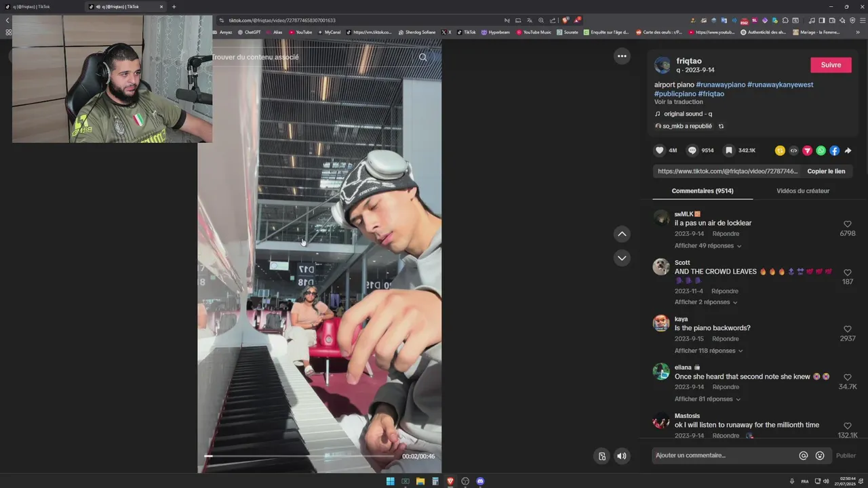The height and width of the screenshot is (488, 868).
Task: Like the video with the heart icon
Action: [x=659, y=150]
